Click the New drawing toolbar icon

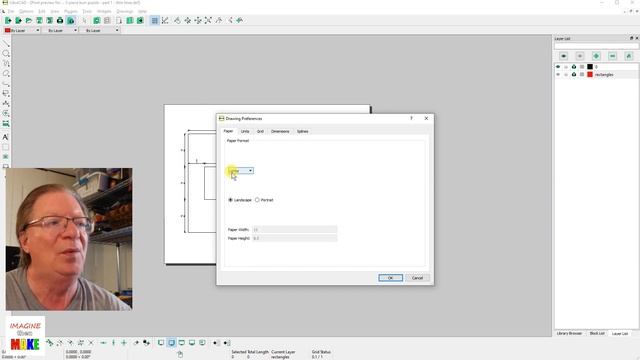click(x=8, y=20)
